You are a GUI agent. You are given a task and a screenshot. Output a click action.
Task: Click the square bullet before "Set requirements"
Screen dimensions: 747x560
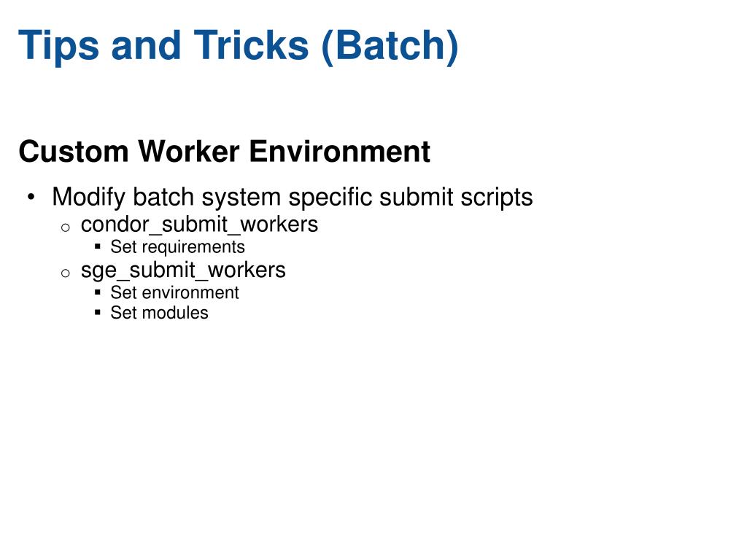click(x=98, y=246)
